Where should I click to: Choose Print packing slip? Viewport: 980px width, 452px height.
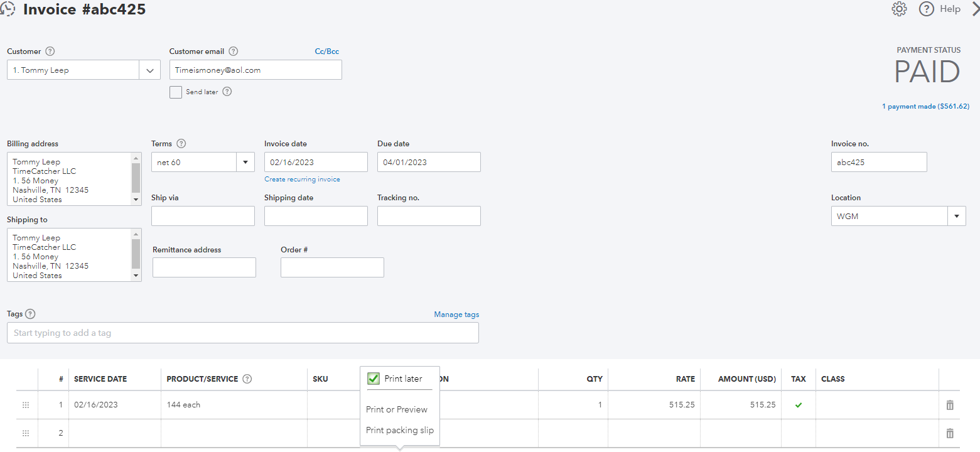400,430
